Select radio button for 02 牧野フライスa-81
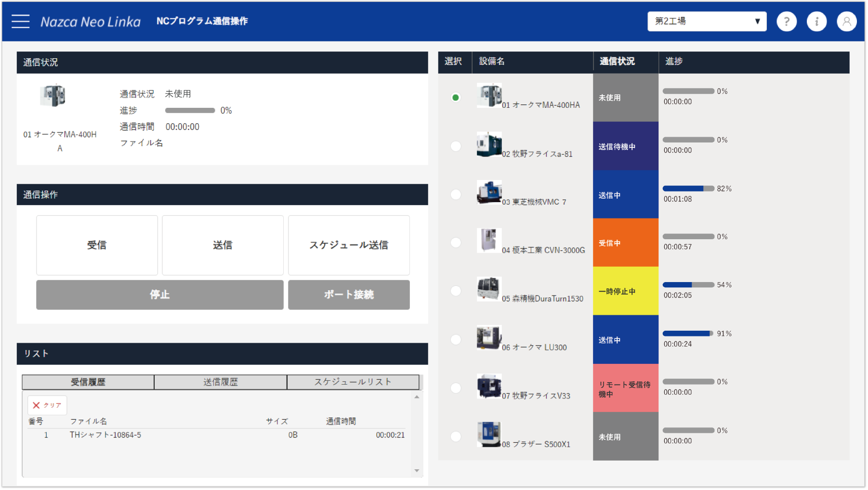The height and width of the screenshot is (490, 868). click(455, 146)
